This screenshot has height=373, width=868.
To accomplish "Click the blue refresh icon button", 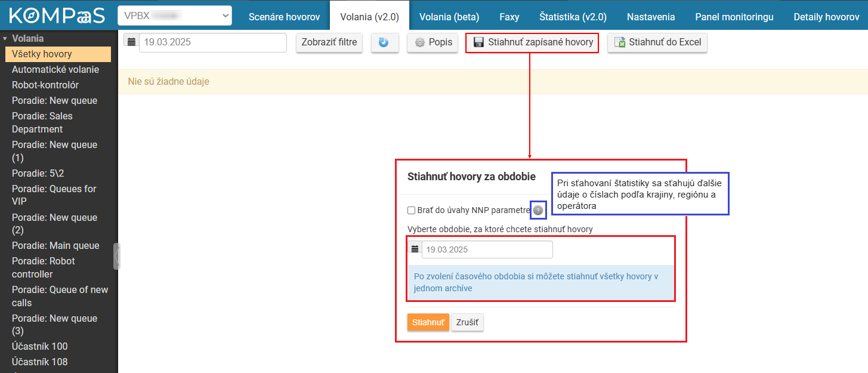I will (x=385, y=43).
